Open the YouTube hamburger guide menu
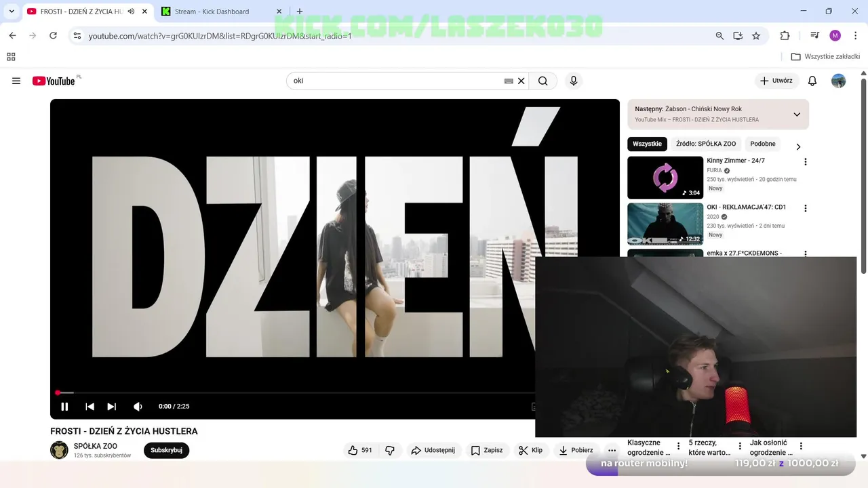Viewport: 868px width, 488px height. click(x=16, y=81)
